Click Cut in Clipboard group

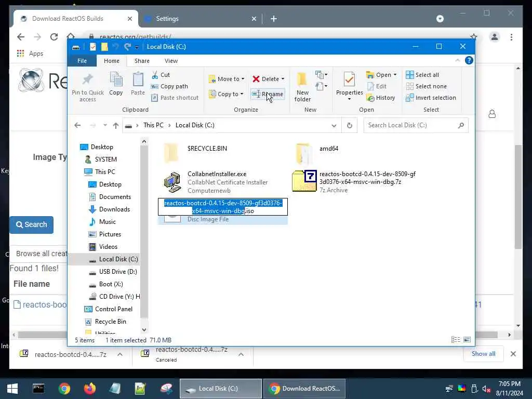(161, 75)
